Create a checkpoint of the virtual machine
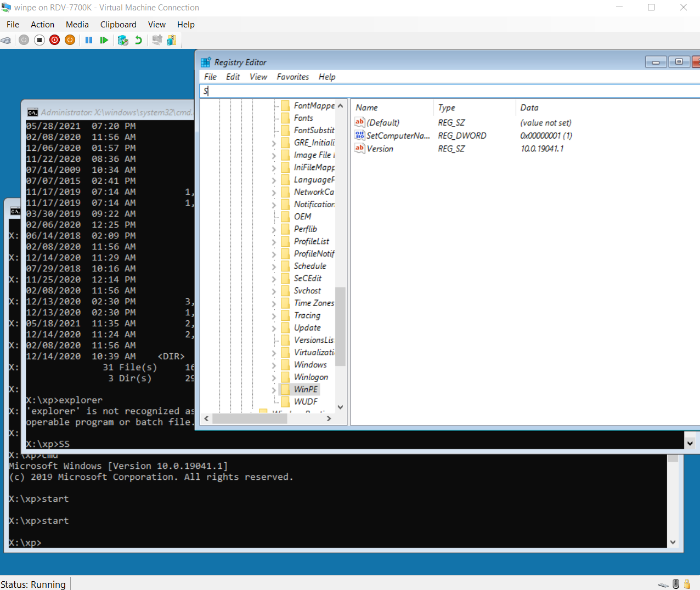The height and width of the screenshot is (590, 700). (123, 40)
